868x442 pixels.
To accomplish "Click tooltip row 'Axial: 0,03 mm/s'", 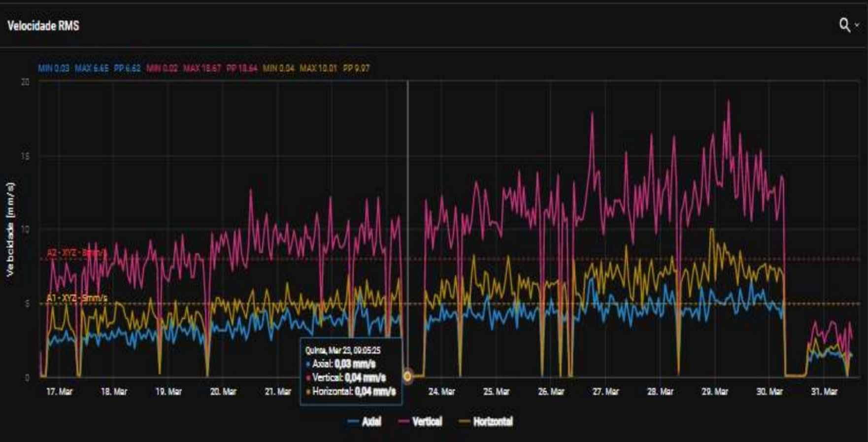I will coord(340,364).
